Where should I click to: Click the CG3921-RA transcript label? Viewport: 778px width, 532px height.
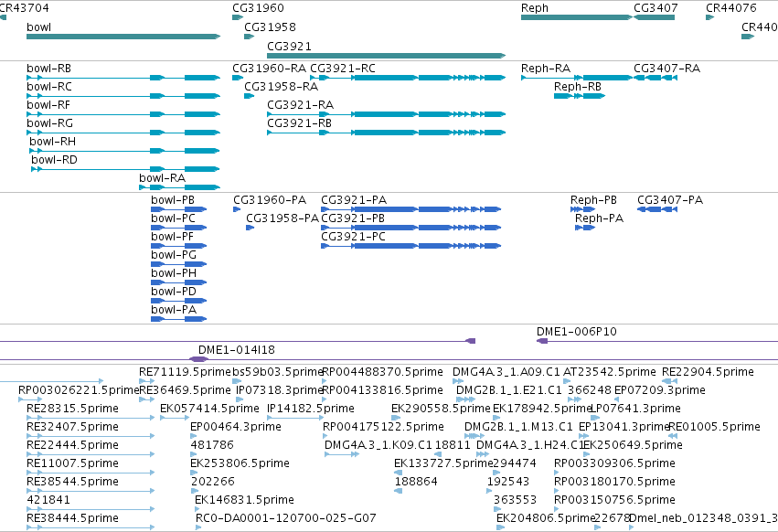coord(300,105)
